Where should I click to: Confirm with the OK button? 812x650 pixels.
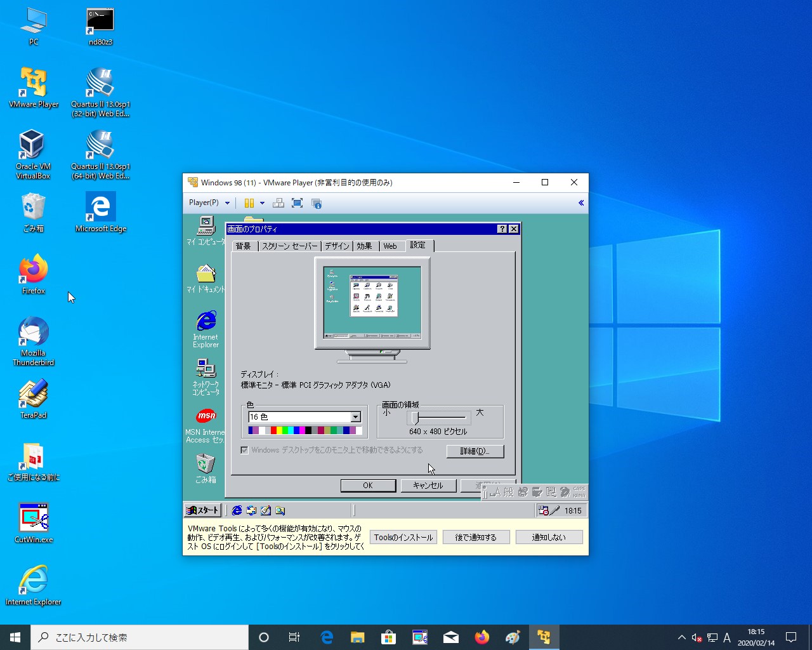368,486
